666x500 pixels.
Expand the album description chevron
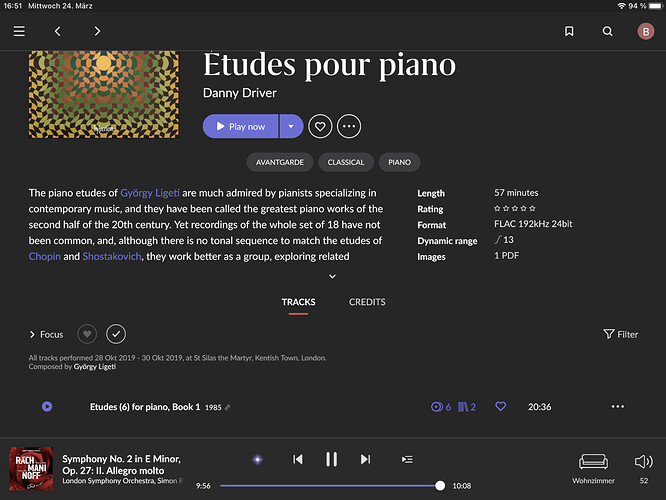click(x=333, y=277)
